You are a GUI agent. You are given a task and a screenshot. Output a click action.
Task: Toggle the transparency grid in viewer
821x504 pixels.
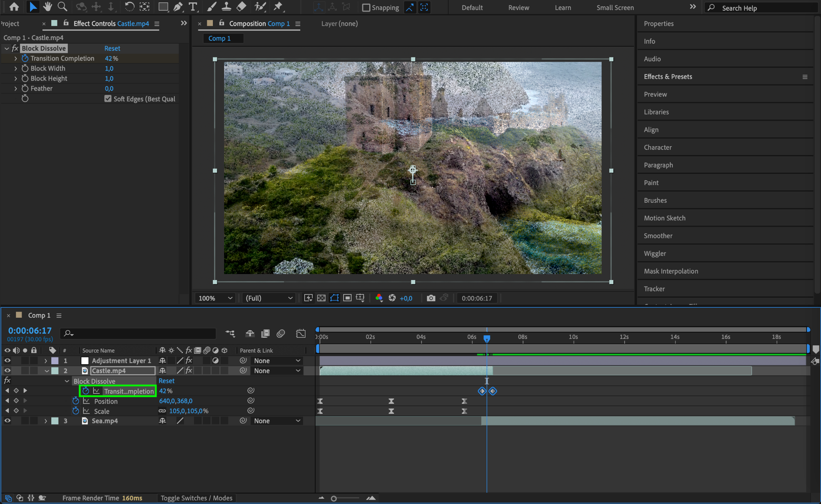point(321,298)
